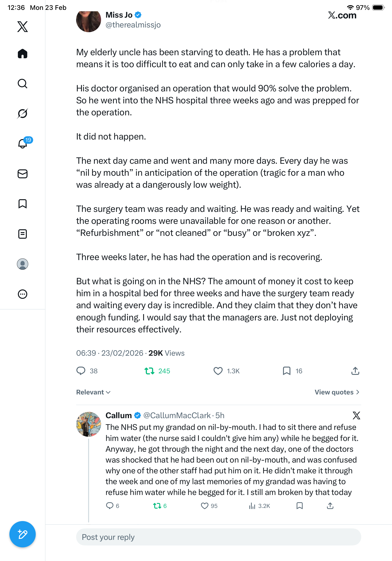This screenshot has width=392, height=561.
Task: Toggle repost on Miss Jo's post
Action: [x=149, y=371]
